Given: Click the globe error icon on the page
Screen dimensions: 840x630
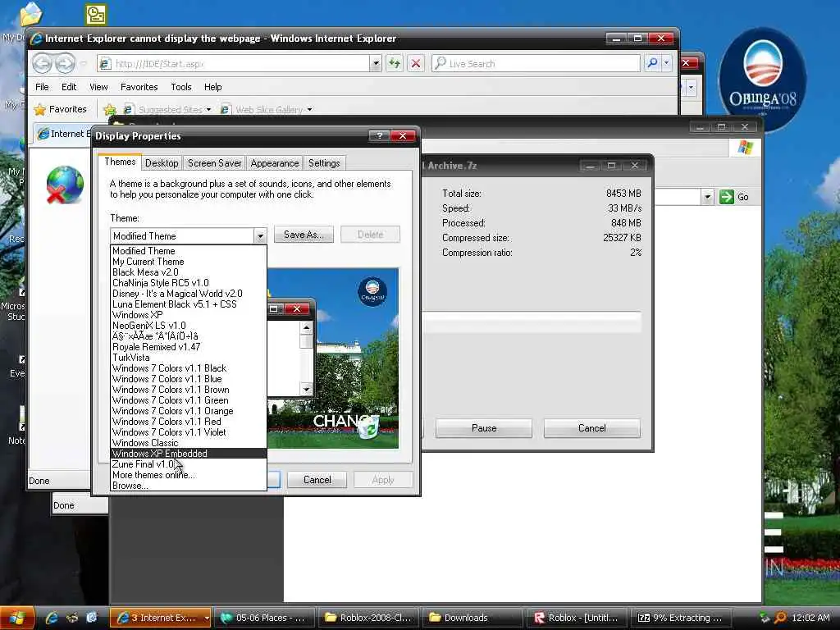Looking at the screenshot, I should coord(65,185).
